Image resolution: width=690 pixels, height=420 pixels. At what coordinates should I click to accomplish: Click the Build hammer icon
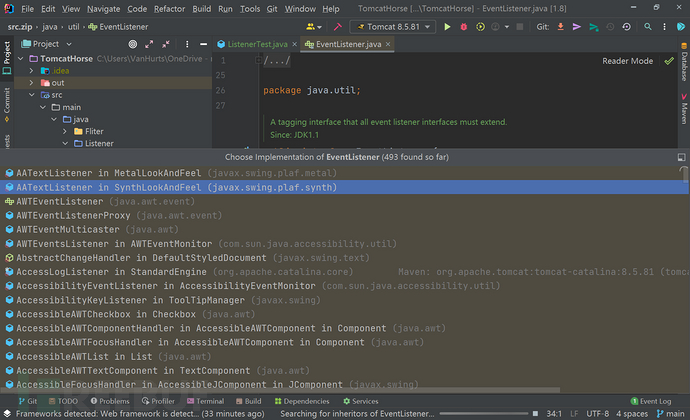point(337,26)
